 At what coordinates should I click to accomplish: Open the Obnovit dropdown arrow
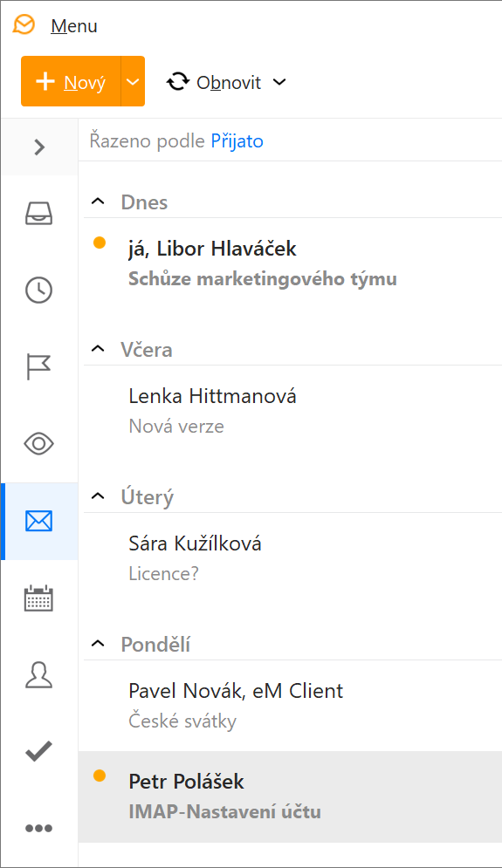click(x=280, y=82)
